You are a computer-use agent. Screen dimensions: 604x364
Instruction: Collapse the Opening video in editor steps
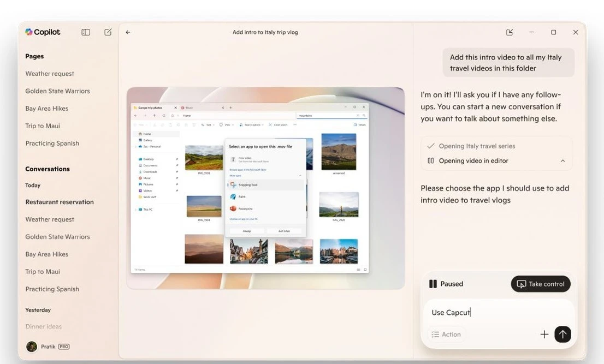tap(562, 161)
